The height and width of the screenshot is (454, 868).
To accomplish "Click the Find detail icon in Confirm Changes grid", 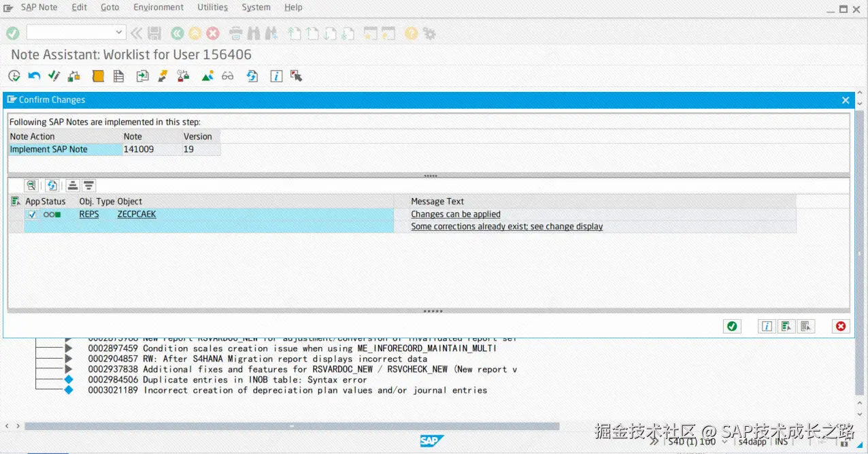I will [31, 185].
